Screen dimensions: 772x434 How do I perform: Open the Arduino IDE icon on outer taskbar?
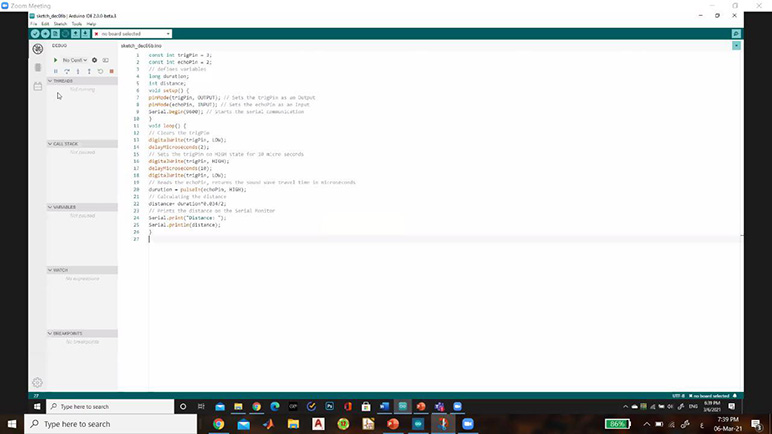[x=418, y=424]
